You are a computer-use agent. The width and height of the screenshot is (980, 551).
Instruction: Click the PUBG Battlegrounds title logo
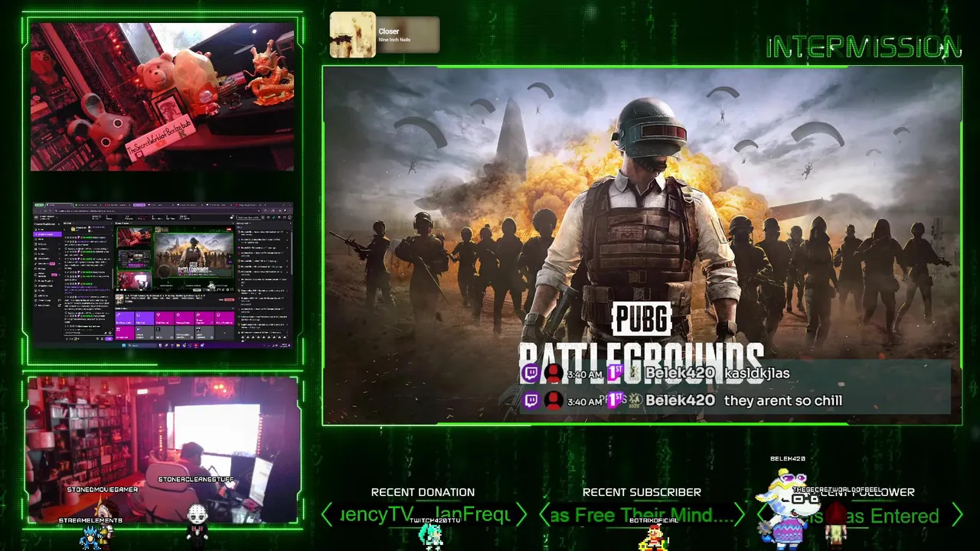642,344
